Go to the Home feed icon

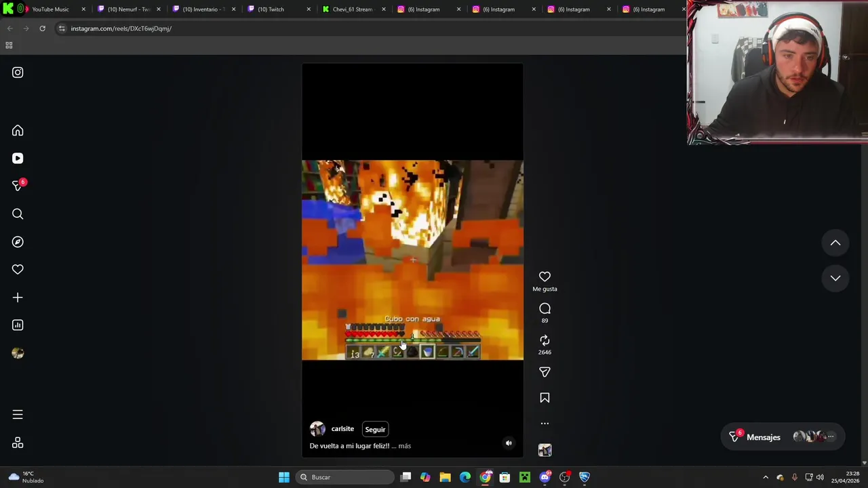click(18, 131)
